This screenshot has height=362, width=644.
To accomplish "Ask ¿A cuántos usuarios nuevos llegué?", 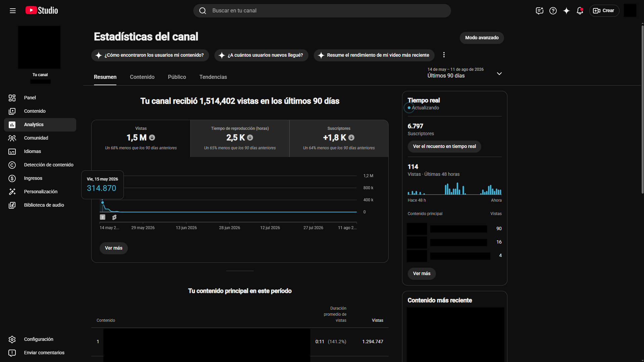I will (261, 55).
